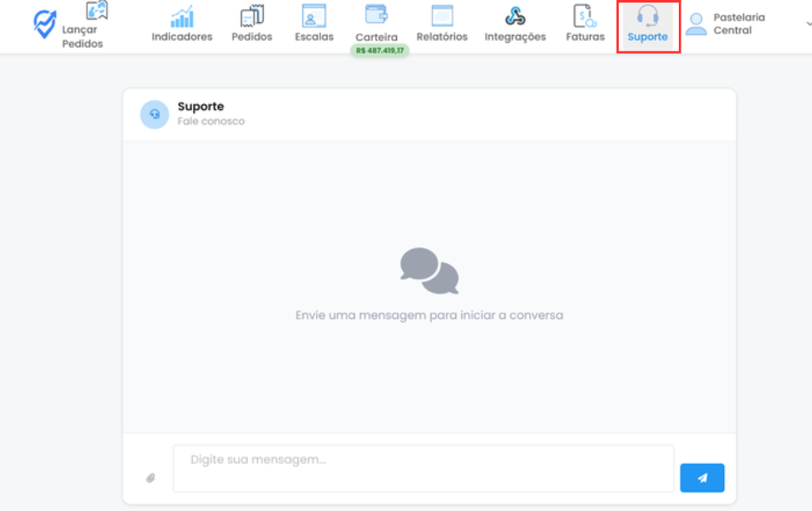Click the user avatar icon beside Pastelaria Central

(x=697, y=24)
